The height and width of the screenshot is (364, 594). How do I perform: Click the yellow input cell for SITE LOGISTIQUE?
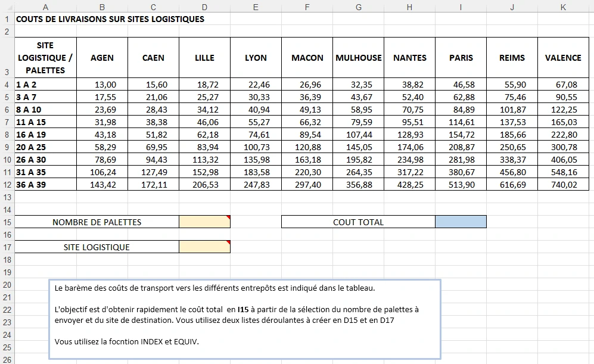click(x=204, y=247)
